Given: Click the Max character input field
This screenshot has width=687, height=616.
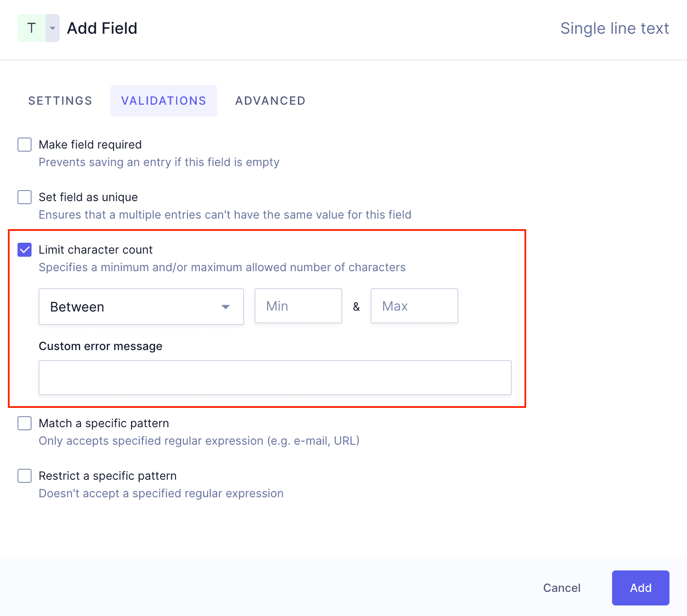Looking at the screenshot, I should click(x=414, y=306).
